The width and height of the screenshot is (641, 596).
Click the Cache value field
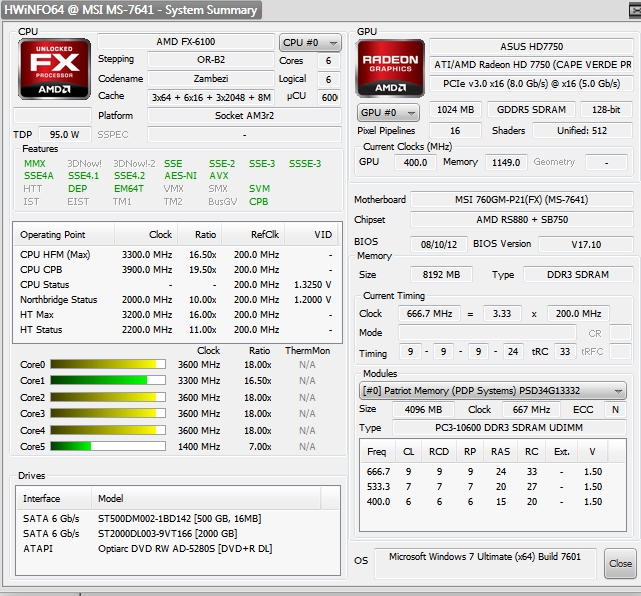[211, 97]
